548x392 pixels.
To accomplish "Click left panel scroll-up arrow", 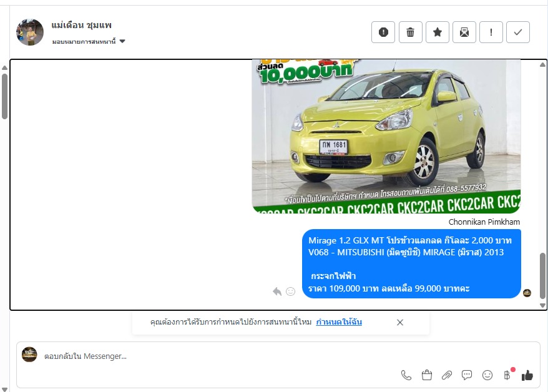I will 4,68.
